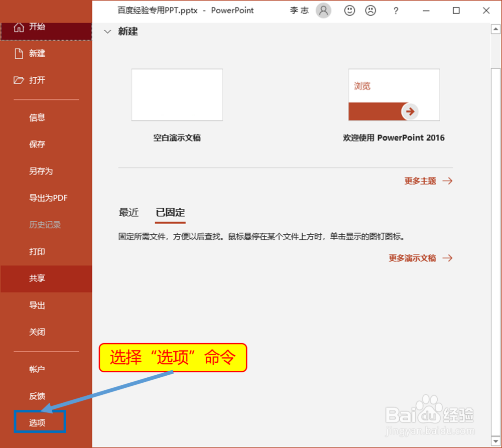Image resolution: width=502 pixels, height=448 pixels.
Task: Choose 导出为PDF command
Action: pos(46,198)
